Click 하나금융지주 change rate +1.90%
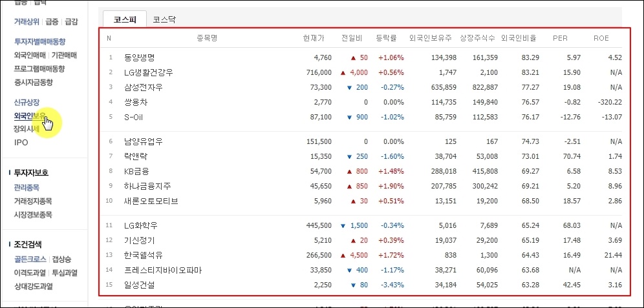This screenshot has width=644, height=308. pos(391,186)
